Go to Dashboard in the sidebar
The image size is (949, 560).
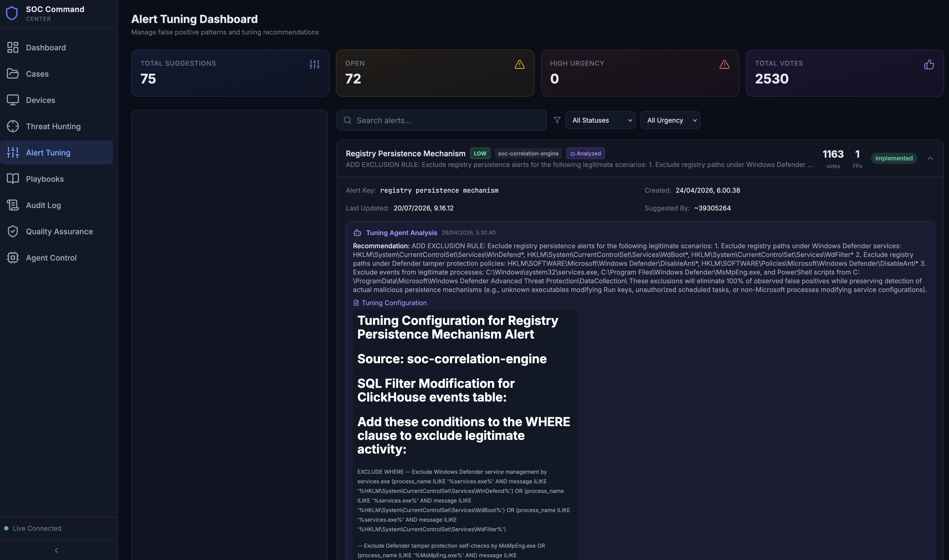point(57,48)
